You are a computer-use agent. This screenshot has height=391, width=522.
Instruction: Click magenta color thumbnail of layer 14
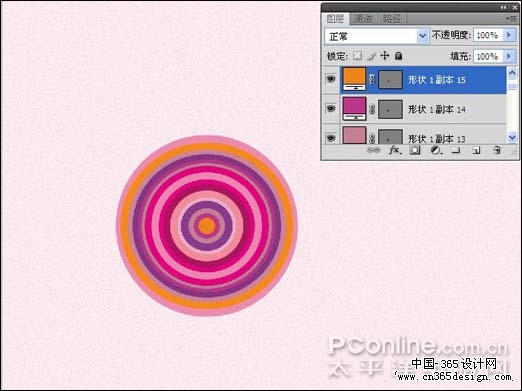pyautogui.click(x=354, y=108)
